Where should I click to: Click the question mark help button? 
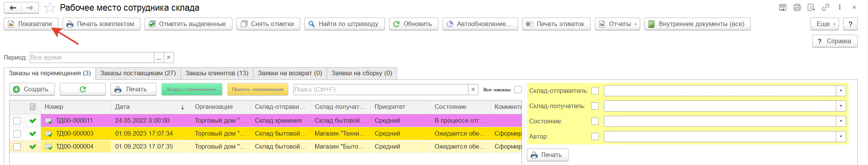click(x=850, y=24)
